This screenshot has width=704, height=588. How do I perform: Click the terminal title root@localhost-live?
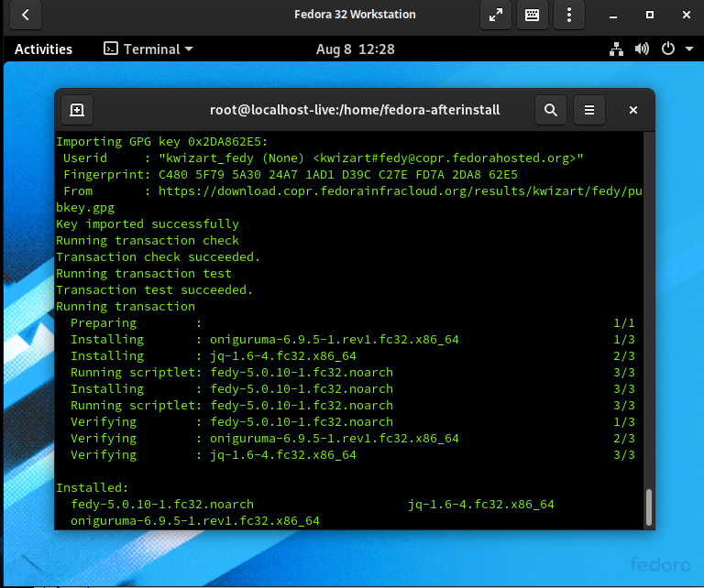tap(355, 110)
